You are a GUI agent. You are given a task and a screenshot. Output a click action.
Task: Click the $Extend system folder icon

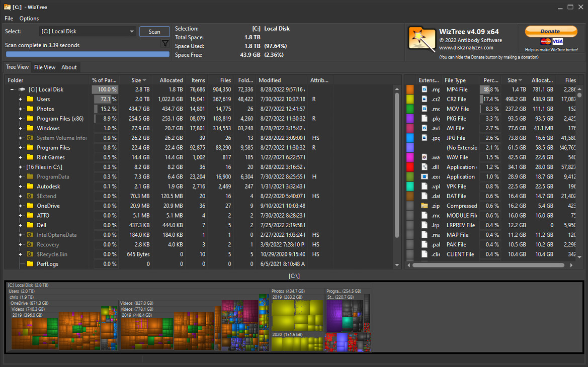tap(30, 196)
